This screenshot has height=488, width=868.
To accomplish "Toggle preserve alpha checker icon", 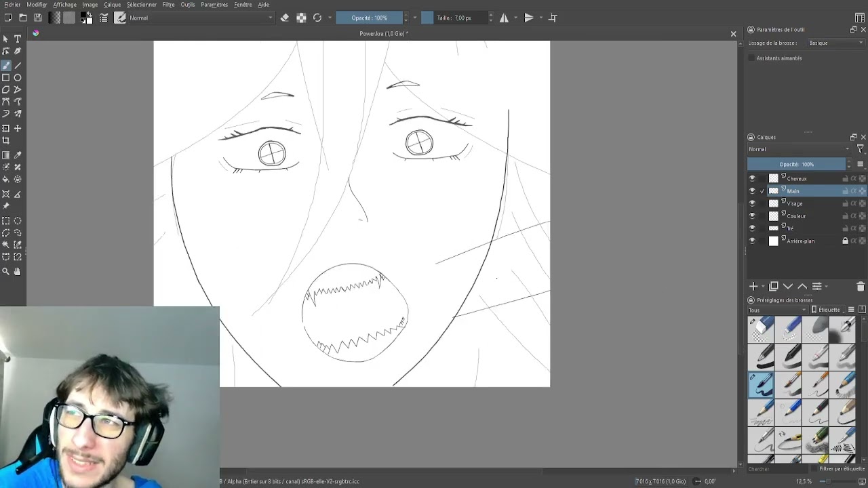I will click(x=301, y=18).
